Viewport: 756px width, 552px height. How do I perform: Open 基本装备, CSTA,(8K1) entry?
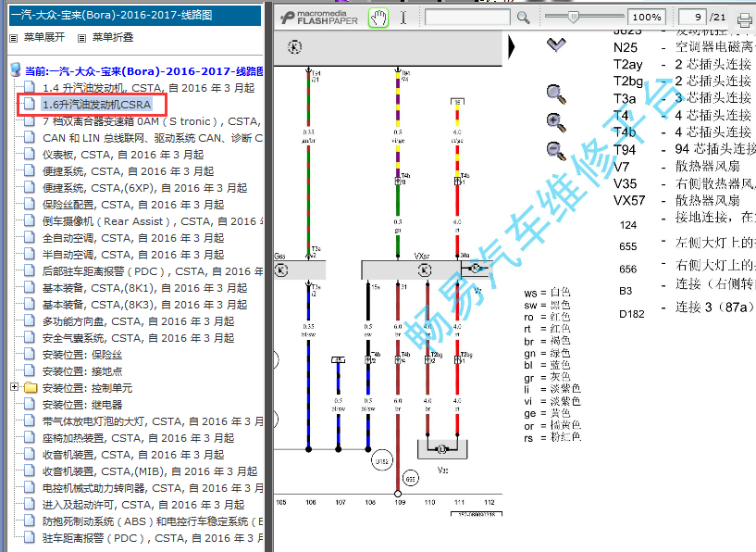point(144,288)
